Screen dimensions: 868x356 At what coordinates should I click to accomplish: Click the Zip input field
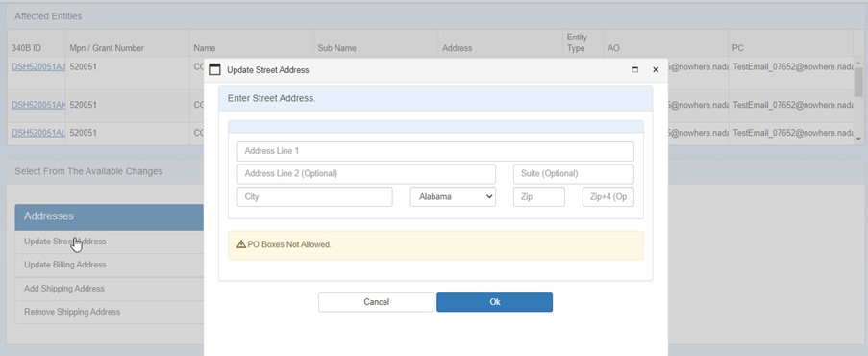(x=539, y=197)
